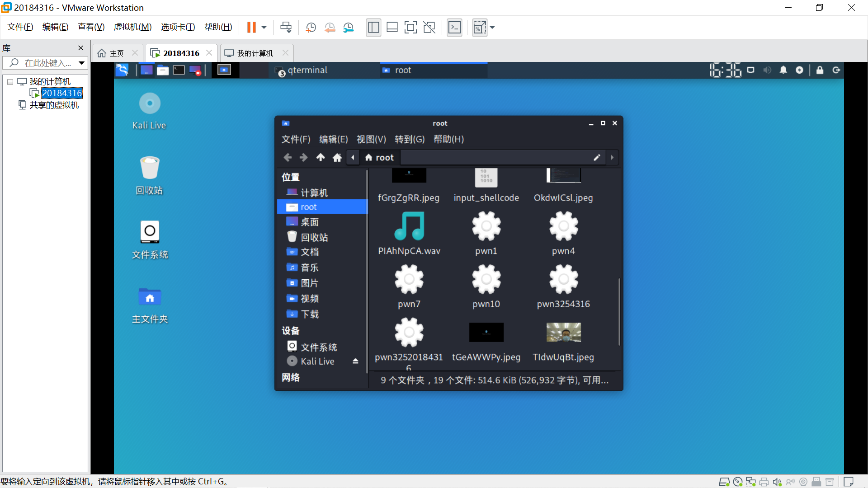
Task: Toggle the library sidebar view icon
Action: tap(373, 28)
